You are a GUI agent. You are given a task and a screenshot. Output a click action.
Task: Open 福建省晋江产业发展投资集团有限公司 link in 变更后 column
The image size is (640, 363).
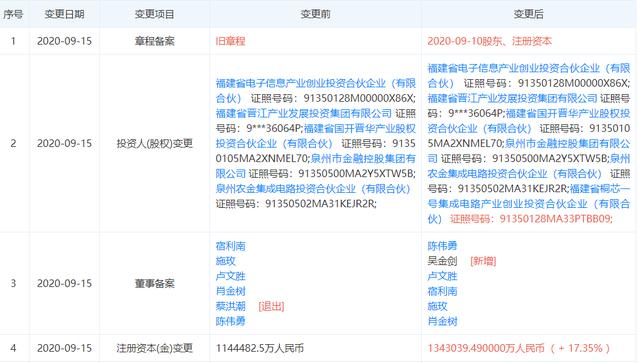tap(512, 98)
